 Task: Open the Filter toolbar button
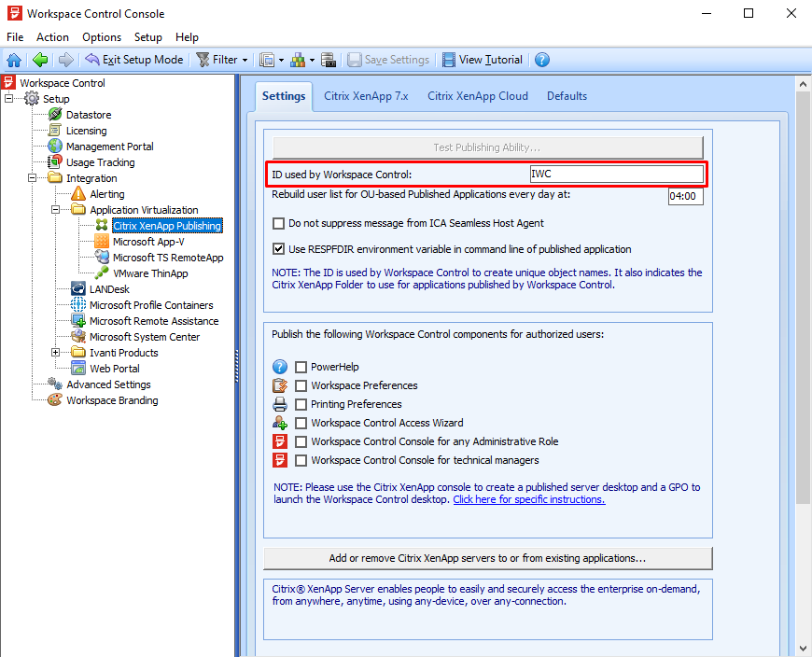click(217, 60)
